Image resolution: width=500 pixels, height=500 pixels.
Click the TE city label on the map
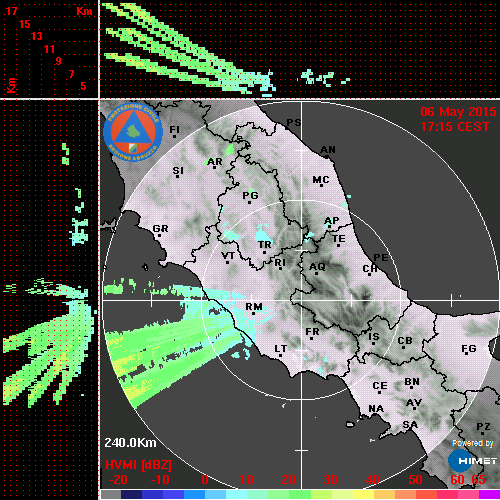[339, 239]
